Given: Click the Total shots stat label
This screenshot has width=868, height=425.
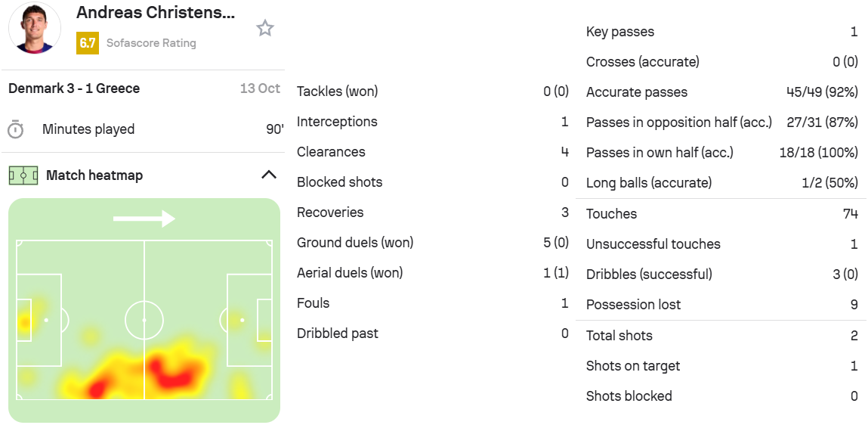Looking at the screenshot, I should pyautogui.click(x=619, y=336).
